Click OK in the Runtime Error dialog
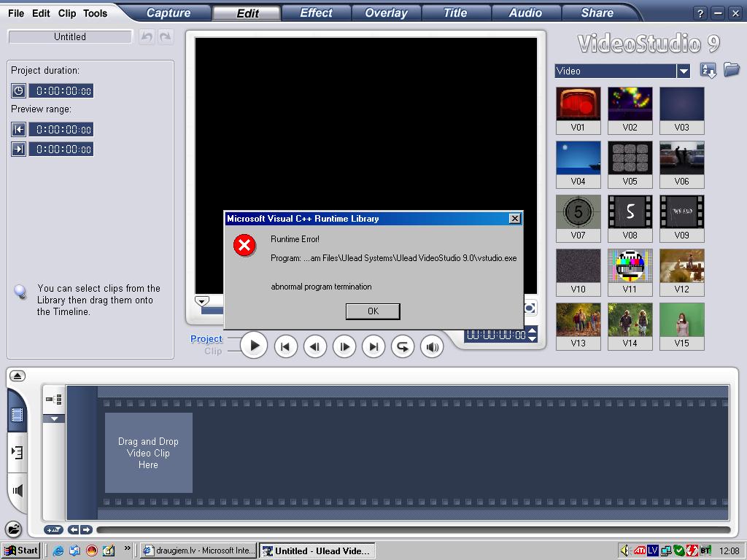The height and width of the screenshot is (560, 747). (373, 311)
